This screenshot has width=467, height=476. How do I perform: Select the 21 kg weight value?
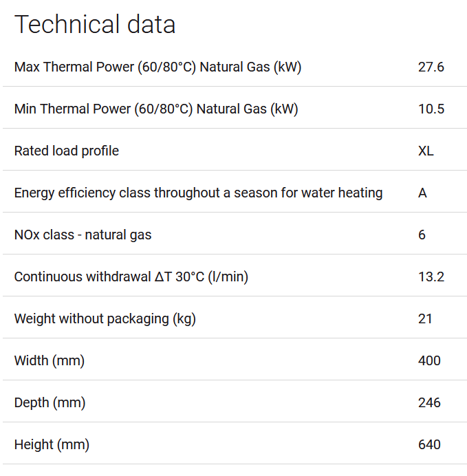coord(425,318)
